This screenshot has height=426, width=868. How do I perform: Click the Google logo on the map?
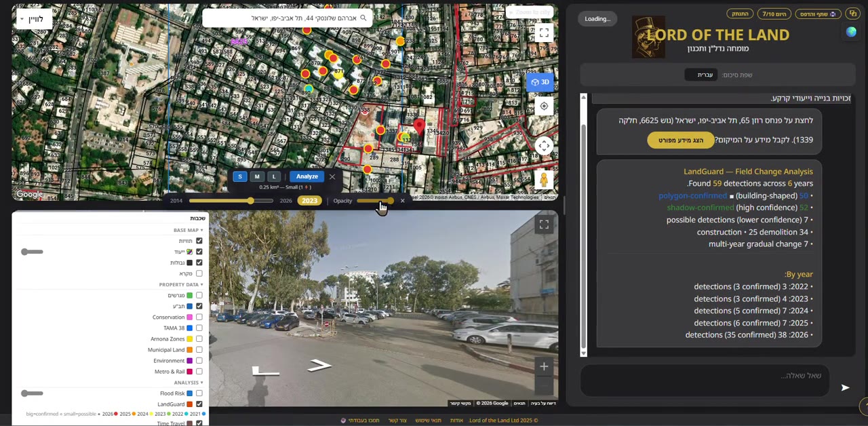coord(30,195)
